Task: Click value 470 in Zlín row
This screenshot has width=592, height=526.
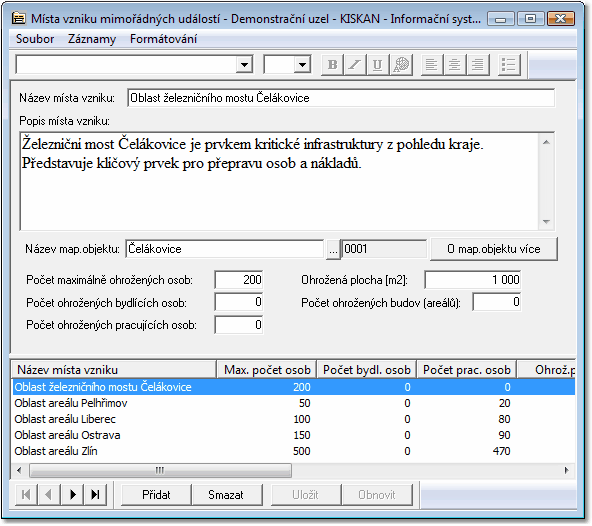Action: click(501, 451)
